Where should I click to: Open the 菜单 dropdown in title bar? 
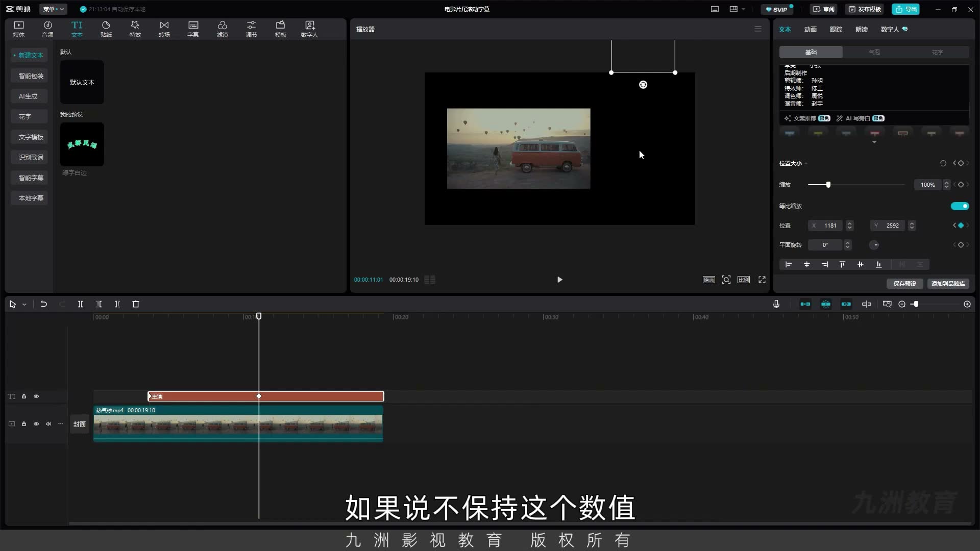53,9
